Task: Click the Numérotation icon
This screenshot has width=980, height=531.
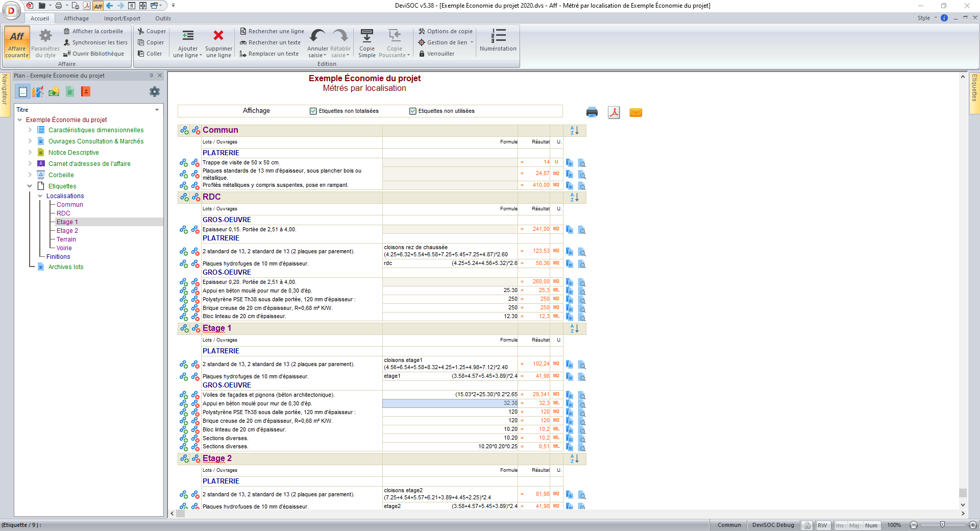Action: (x=498, y=35)
